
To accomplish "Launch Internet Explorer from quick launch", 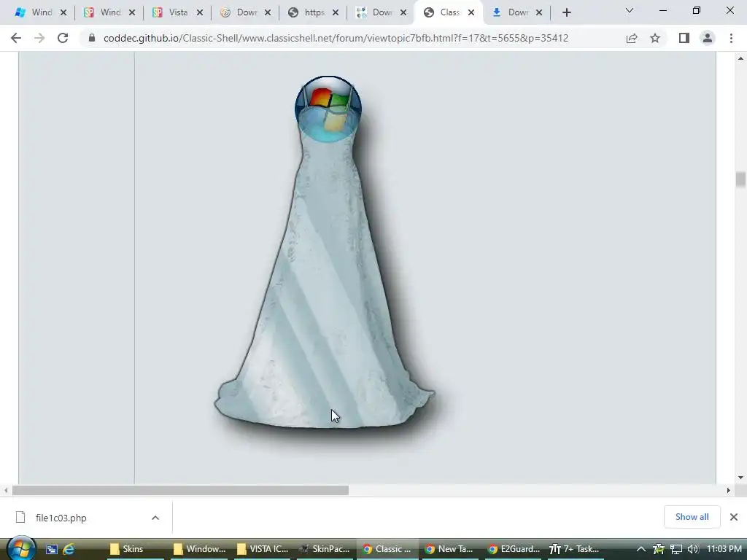I will click(69, 549).
